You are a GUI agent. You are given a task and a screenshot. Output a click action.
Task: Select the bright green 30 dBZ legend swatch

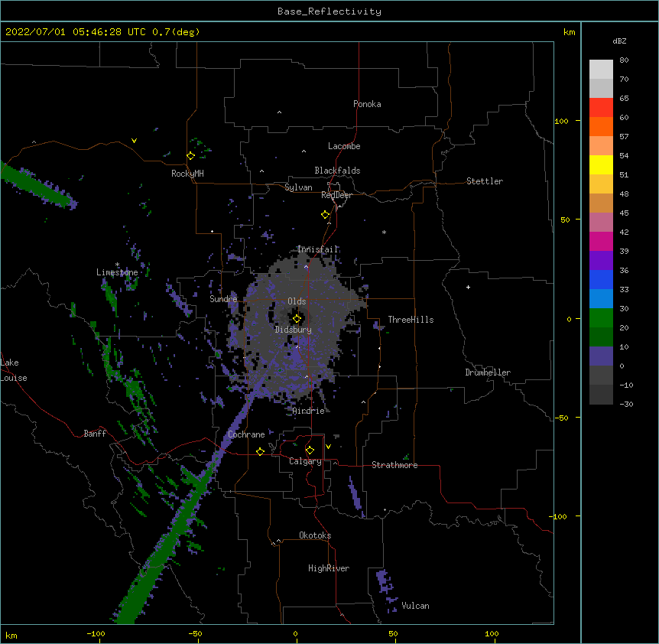pos(601,318)
